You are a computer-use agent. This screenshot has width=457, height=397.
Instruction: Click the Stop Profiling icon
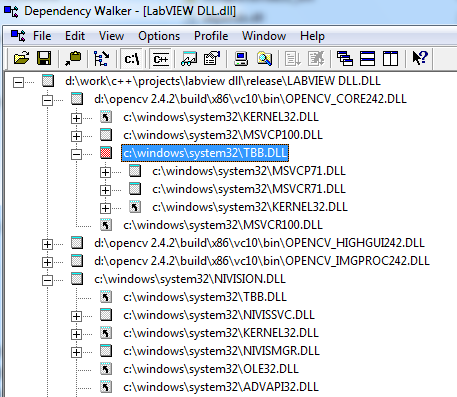[316, 59]
